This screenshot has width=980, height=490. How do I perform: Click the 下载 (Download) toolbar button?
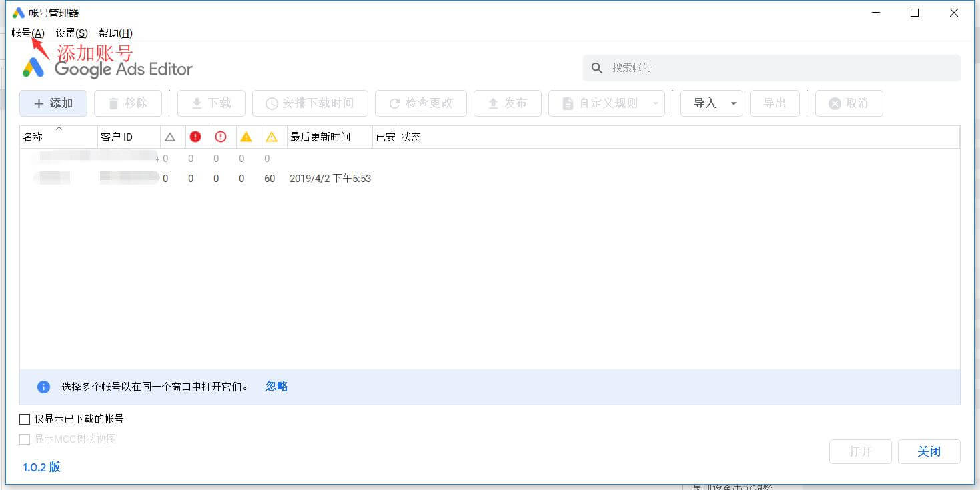pyautogui.click(x=211, y=103)
